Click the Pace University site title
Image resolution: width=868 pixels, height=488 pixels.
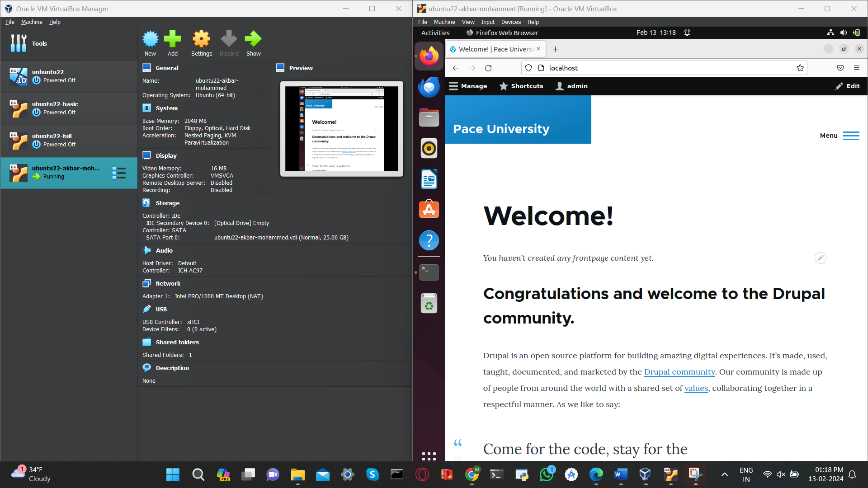click(x=501, y=129)
